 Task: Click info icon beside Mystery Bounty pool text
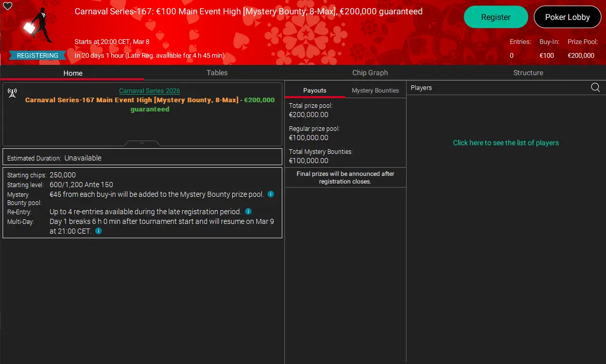(x=271, y=194)
